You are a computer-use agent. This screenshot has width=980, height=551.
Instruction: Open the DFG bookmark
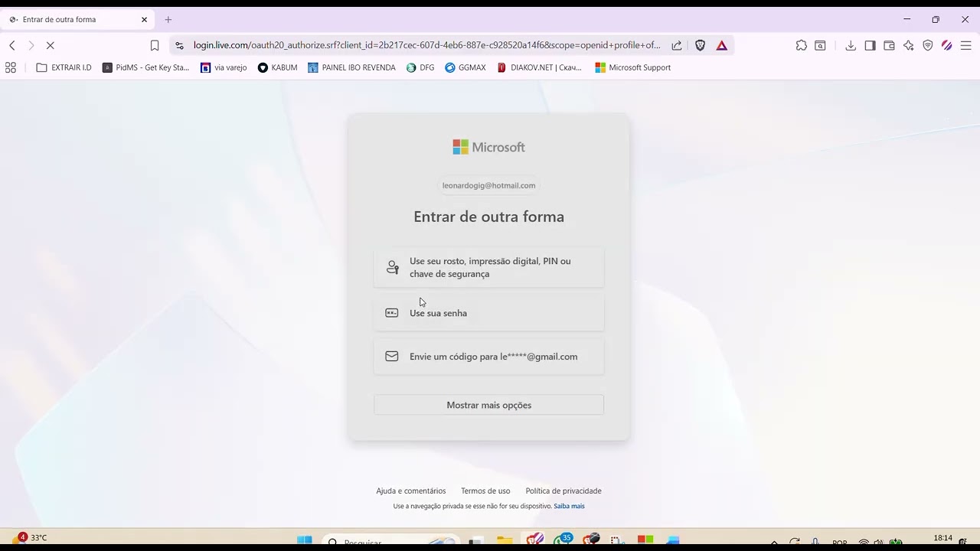coord(420,67)
